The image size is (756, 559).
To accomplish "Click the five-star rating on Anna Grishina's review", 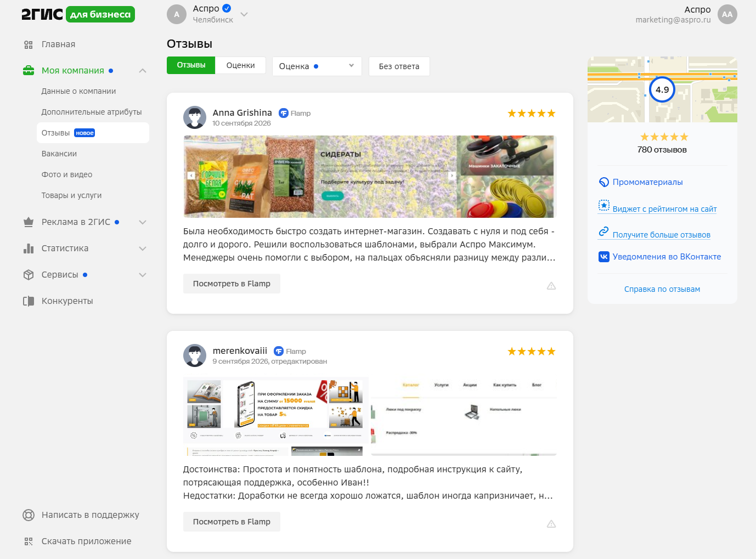I will [532, 114].
